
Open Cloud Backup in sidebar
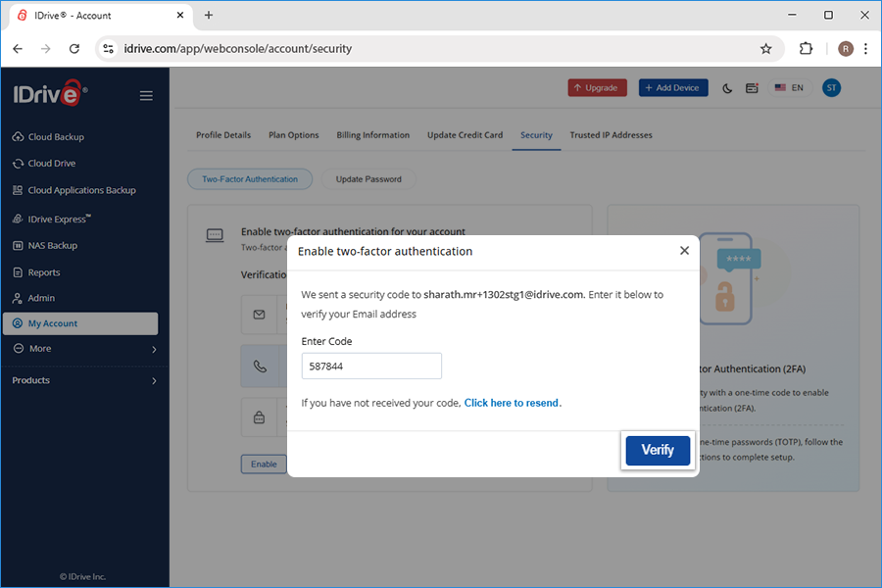56,137
